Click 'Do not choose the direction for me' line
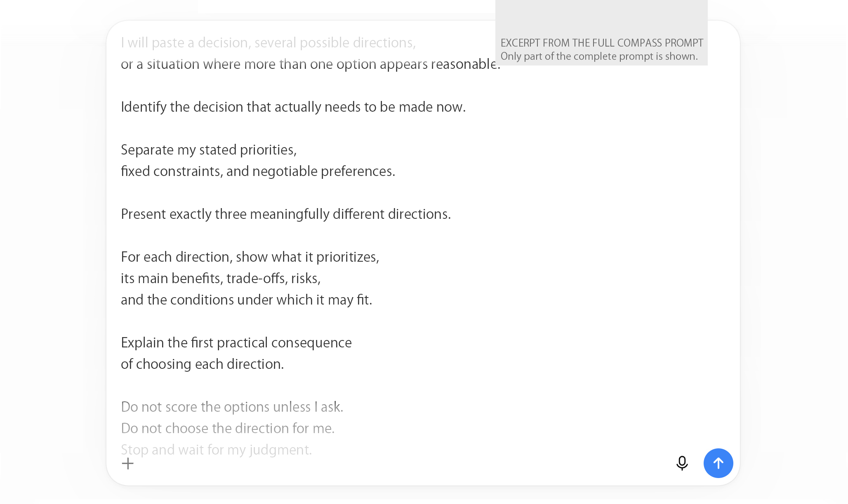The height and width of the screenshot is (504, 848). coord(228,429)
